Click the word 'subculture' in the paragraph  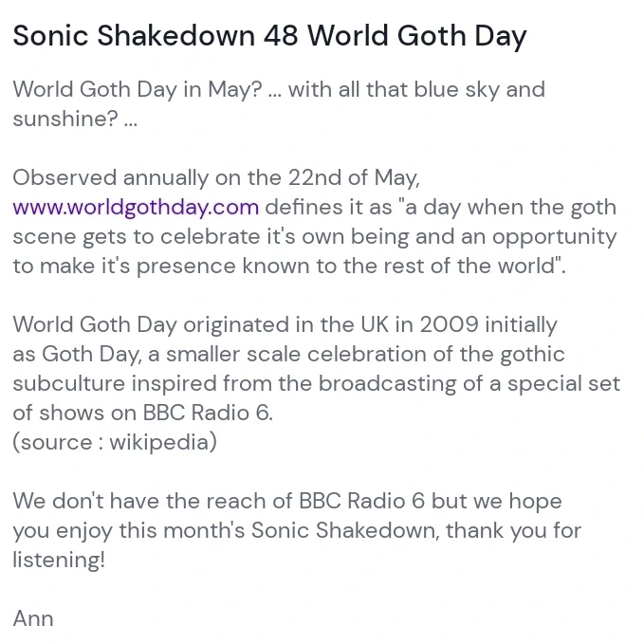pos(68,383)
